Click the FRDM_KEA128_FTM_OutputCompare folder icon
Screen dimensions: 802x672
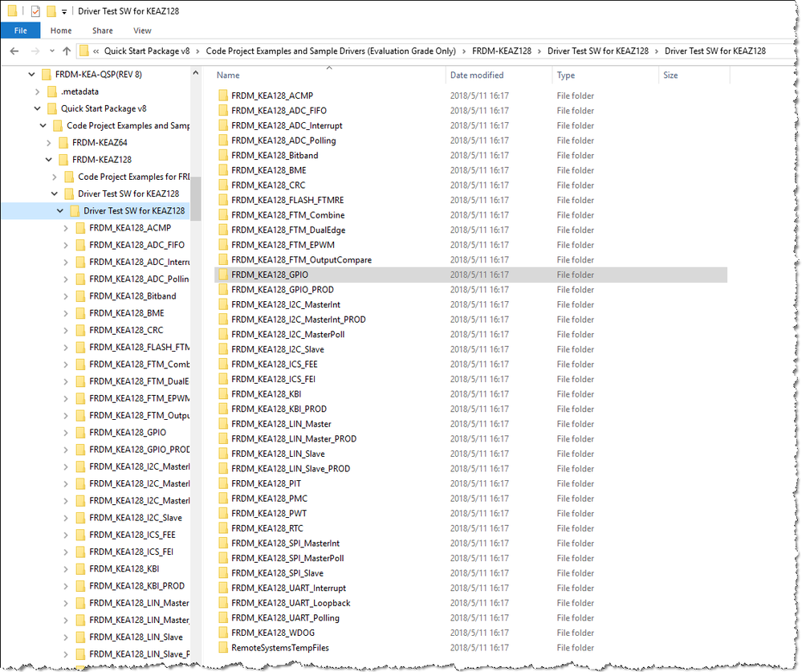223,260
